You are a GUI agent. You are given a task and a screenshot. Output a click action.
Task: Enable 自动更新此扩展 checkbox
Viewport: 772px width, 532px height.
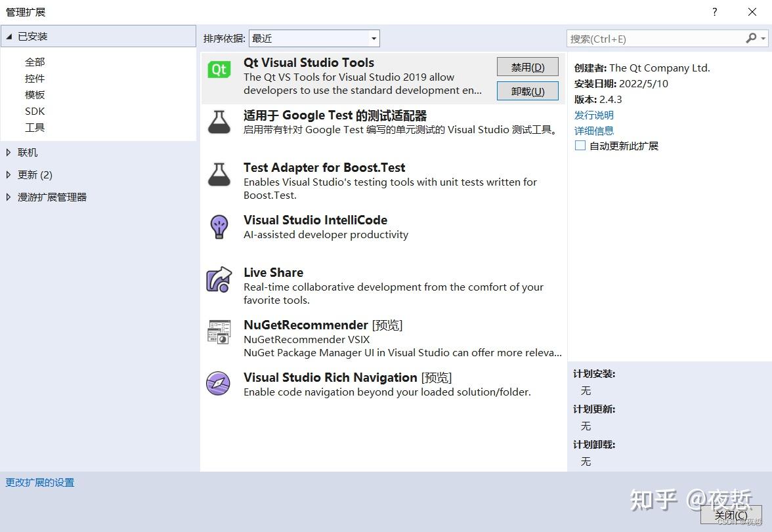pyautogui.click(x=580, y=146)
